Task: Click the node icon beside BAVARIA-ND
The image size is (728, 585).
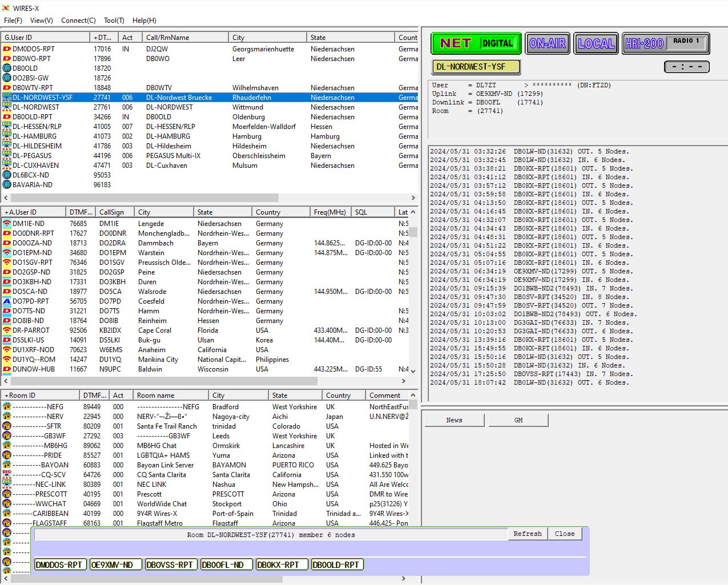Action: point(6,185)
